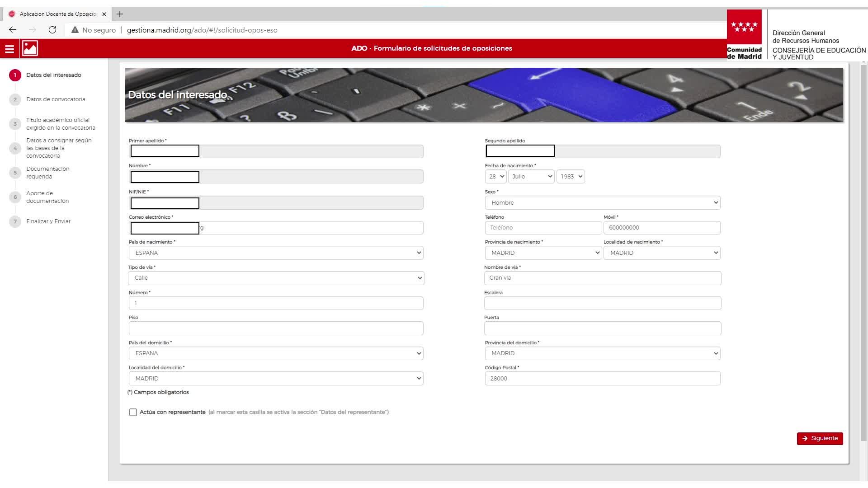The width and height of the screenshot is (868, 488).
Task: Check the 'Actúa con representante' checkbox
Action: coord(133,412)
